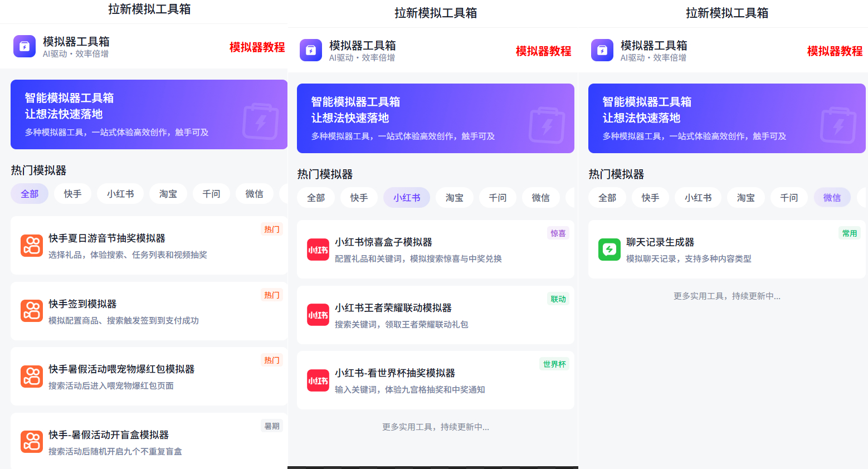Select the 千问 tab in the left panel
Screen dimensions: 868x469
click(211, 194)
